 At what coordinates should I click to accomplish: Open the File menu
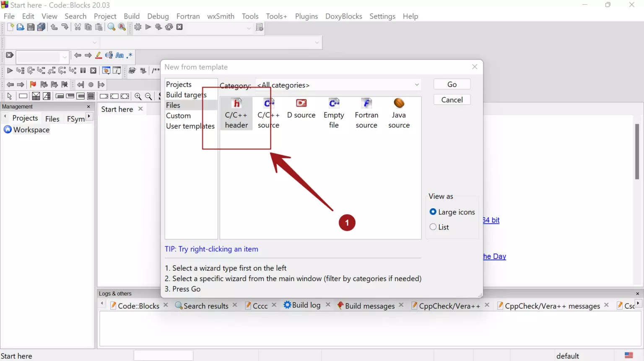(9, 16)
